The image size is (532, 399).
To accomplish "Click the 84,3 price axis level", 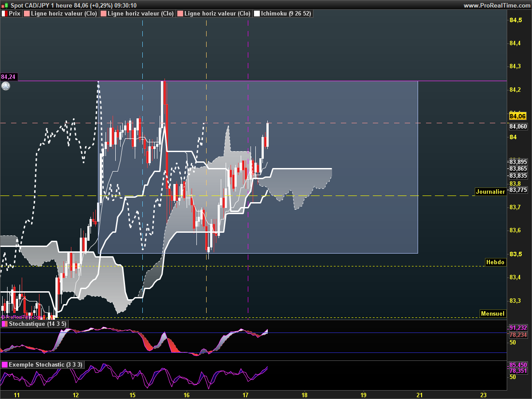I will coord(516,66).
